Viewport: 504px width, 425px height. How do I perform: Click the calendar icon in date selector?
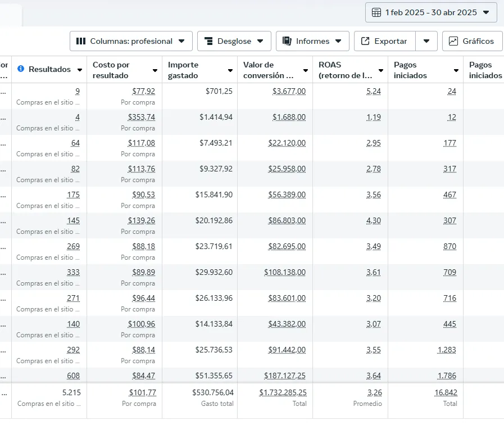(376, 12)
